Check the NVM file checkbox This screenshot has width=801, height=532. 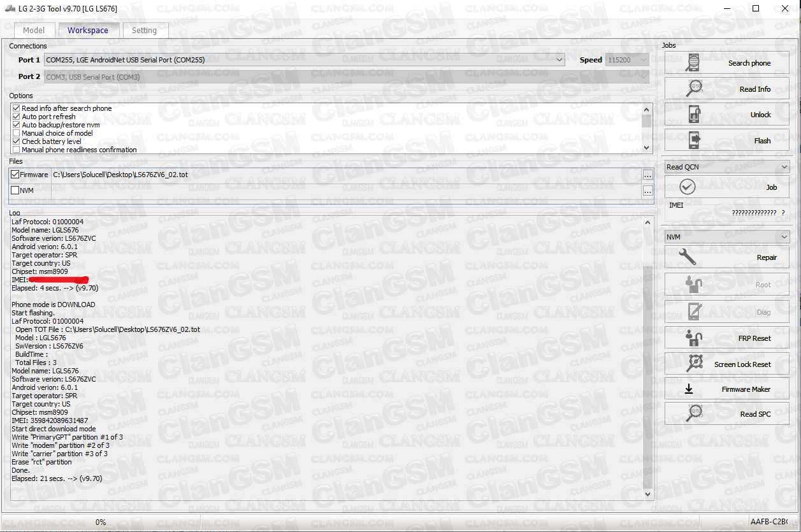(x=15, y=191)
